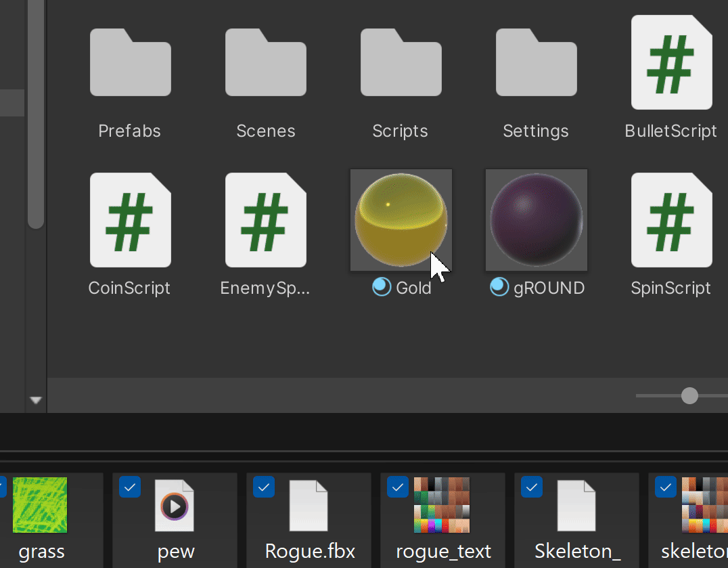The width and height of the screenshot is (728, 568).
Task: Click the scroll-down arrow on the left scrollbar
Action: [36, 399]
